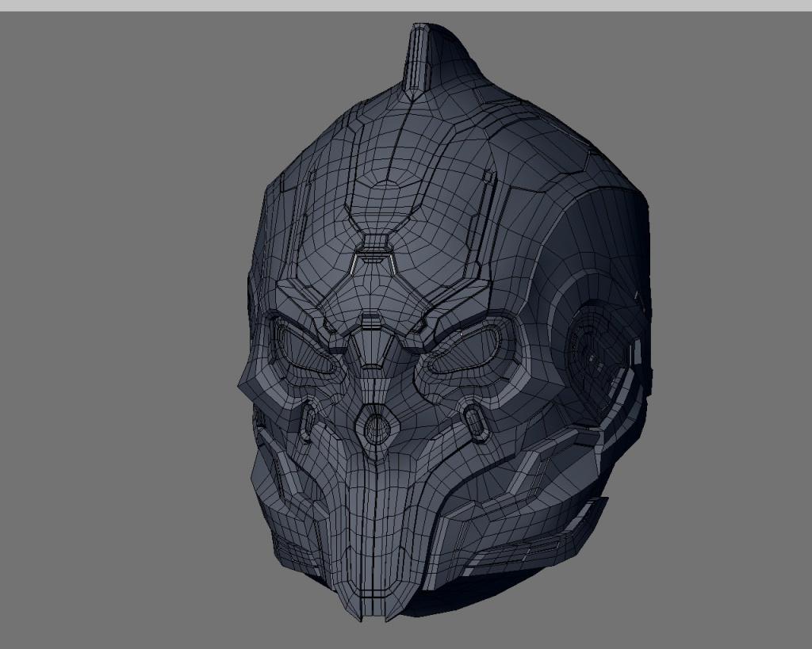Select the round port below the nose plate

pos(377,427)
